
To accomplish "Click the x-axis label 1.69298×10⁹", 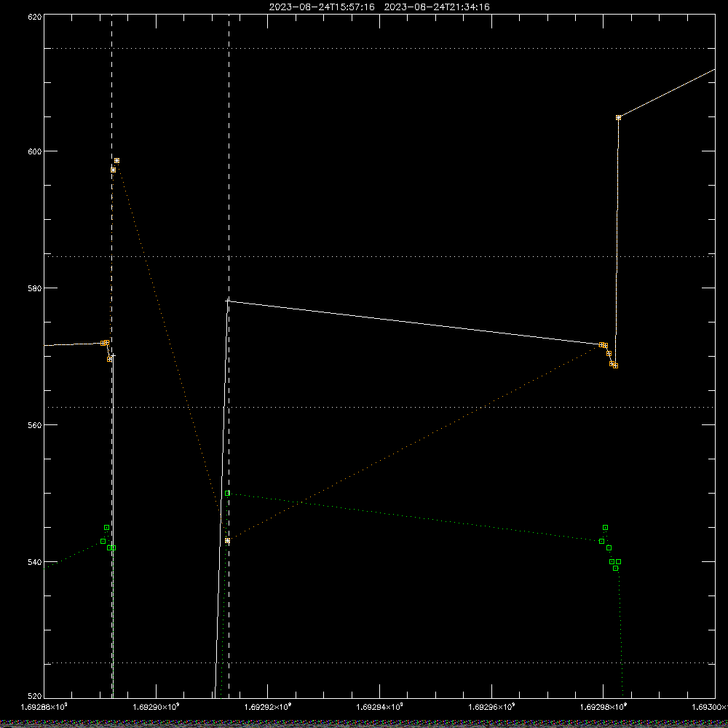I will tap(604, 707).
